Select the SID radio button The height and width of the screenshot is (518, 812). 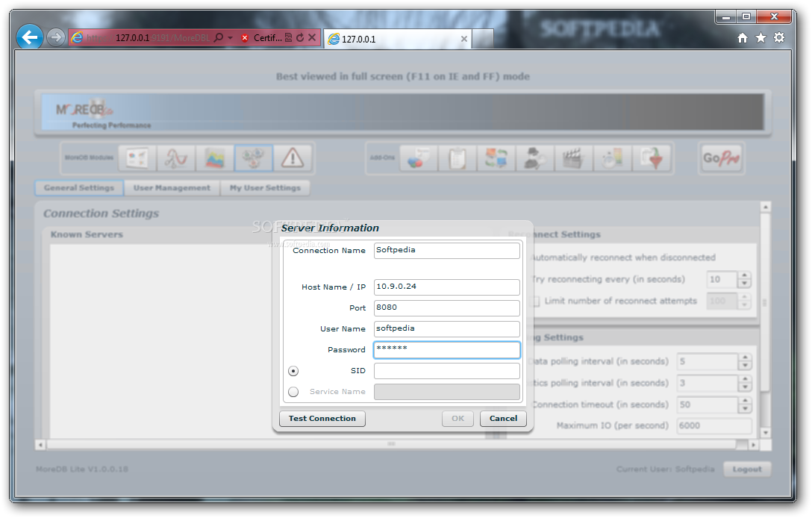(293, 371)
